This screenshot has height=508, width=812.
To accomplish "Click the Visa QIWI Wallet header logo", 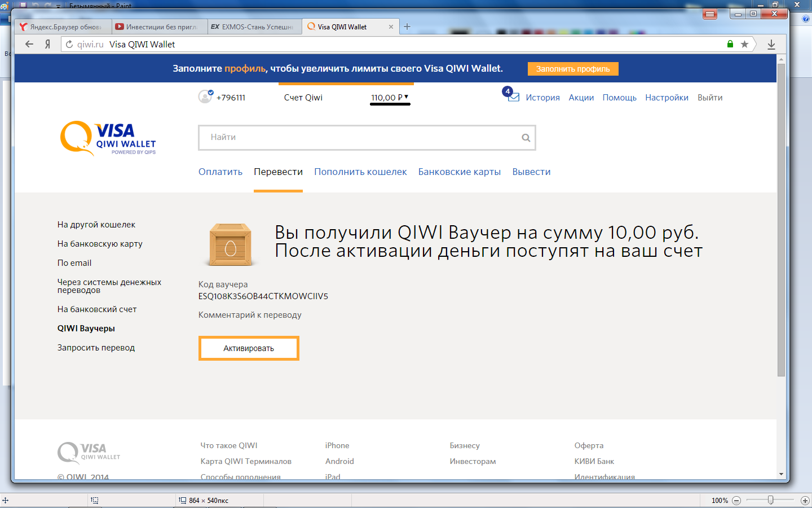I will 108,138.
